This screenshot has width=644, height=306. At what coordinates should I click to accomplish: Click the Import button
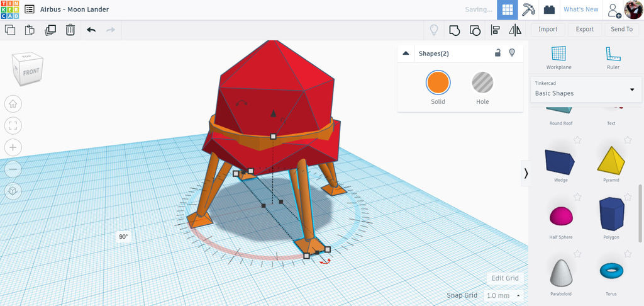click(548, 29)
